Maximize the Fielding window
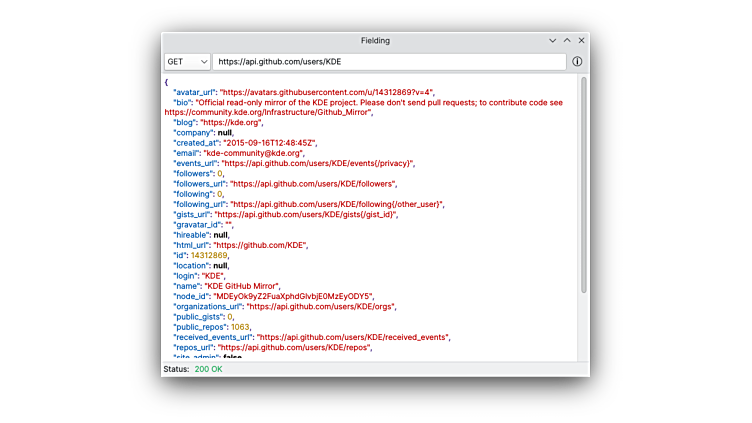Image resolution: width=752 pixels, height=423 pixels. pos(567,41)
